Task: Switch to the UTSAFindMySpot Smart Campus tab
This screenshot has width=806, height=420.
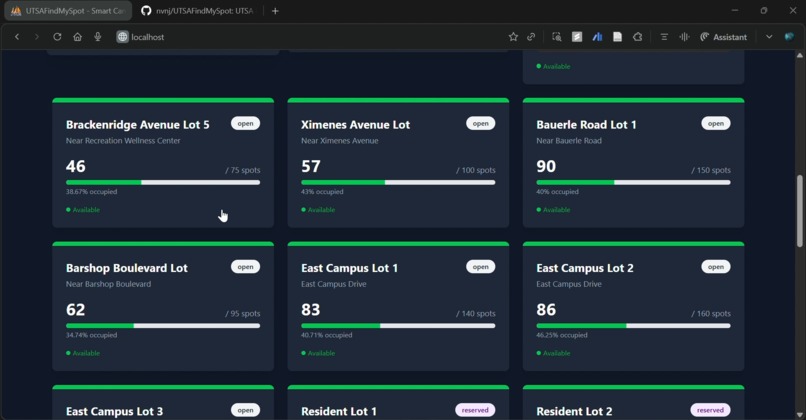Action: pyautogui.click(x=68, y=11)
